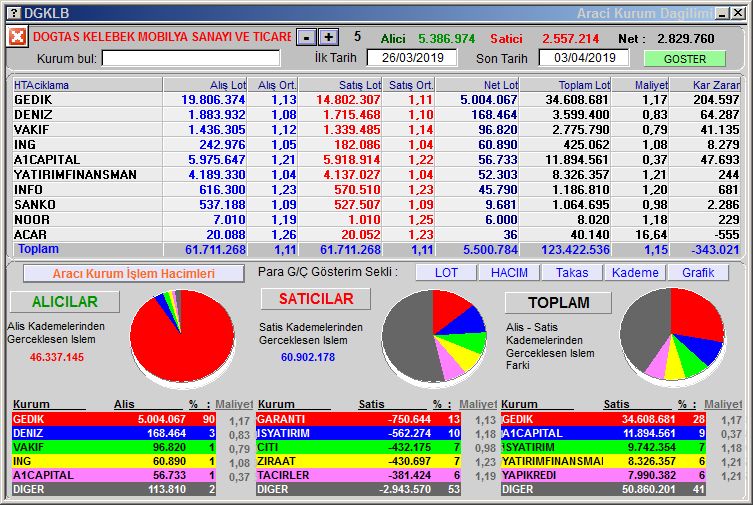Open the Takas tab

[x=572, y=273]
